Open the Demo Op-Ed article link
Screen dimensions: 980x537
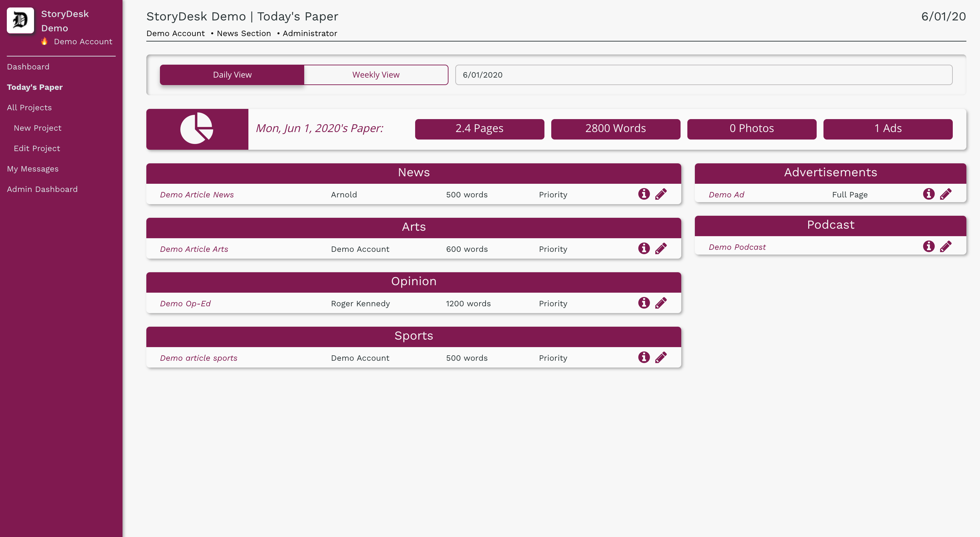click(x=185, y=303)
